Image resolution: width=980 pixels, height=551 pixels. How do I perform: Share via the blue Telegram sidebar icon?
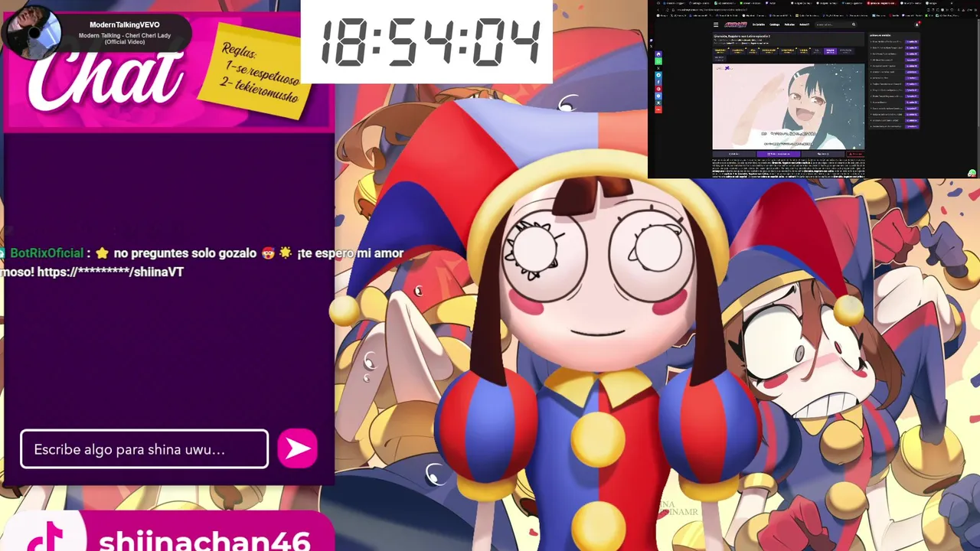click(x=658, y=75)
